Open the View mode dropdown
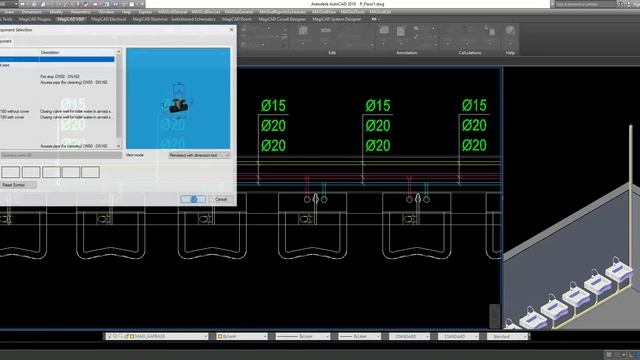Image resolution: width=640 pixels, height=360 pixels. click(x=200, y=155)
